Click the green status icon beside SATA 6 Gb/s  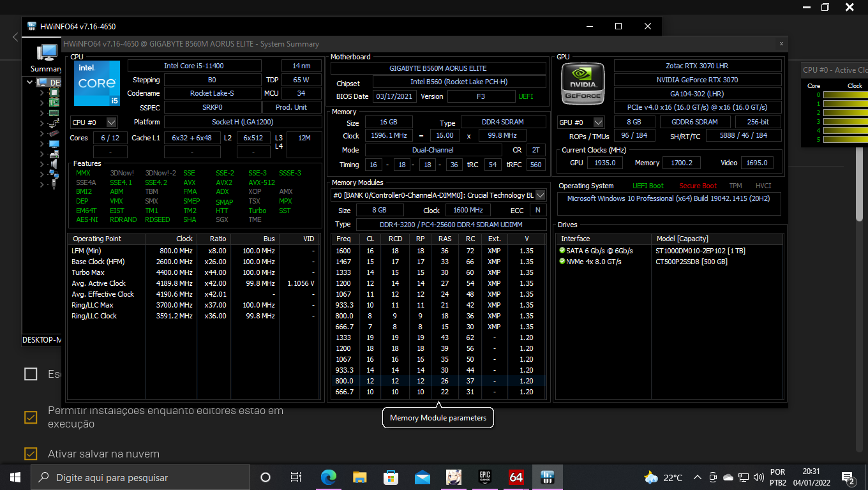pos(562,251)
